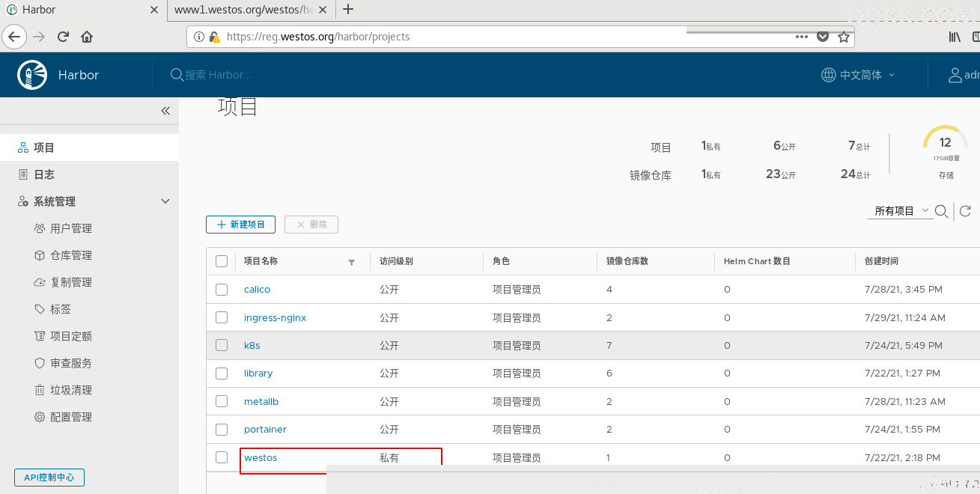980x494 pixels.
Task: Click the 删除 button
Action: click(x=311, y=225)
